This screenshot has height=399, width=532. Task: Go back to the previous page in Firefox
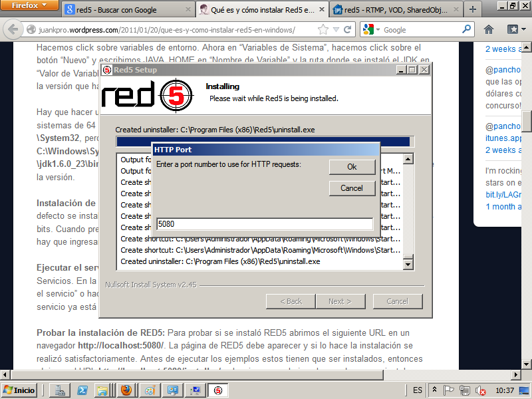tap(13, 29)
